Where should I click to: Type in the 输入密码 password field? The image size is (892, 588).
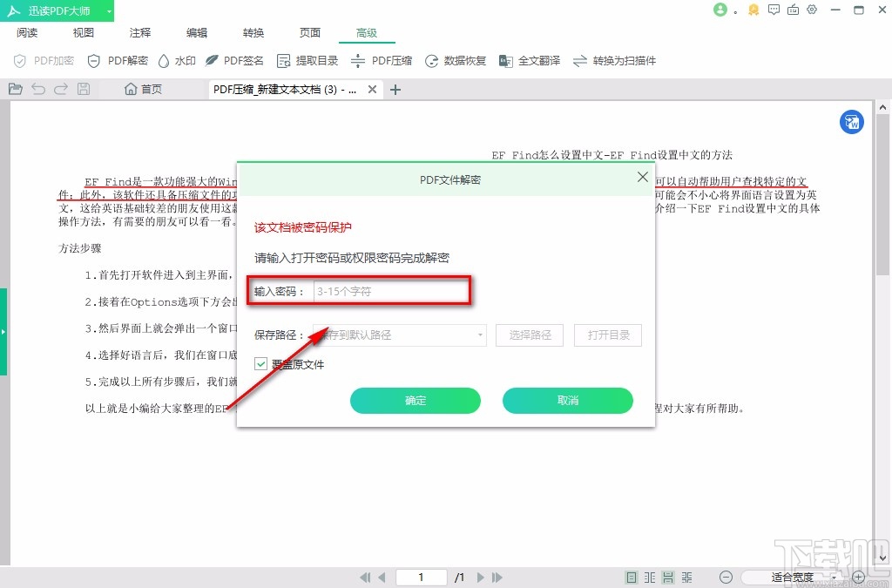click(x=392, y=290)
